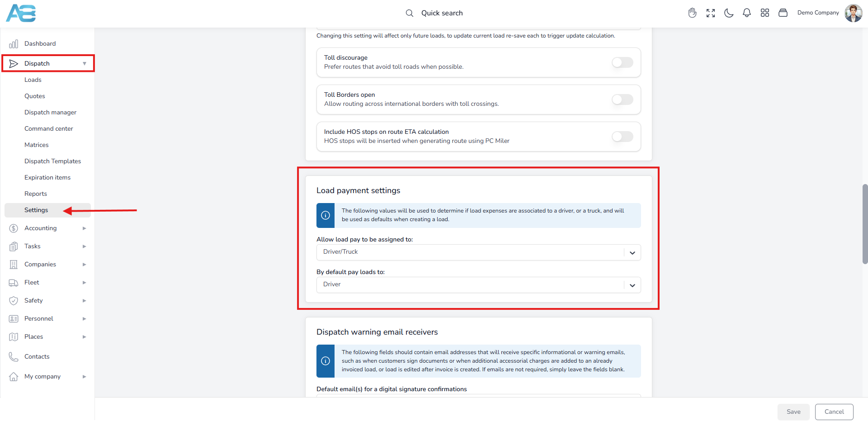Click the 'Load payment settings' heading
The height and width of the screenshot is (426, 868).
(359, 190)
